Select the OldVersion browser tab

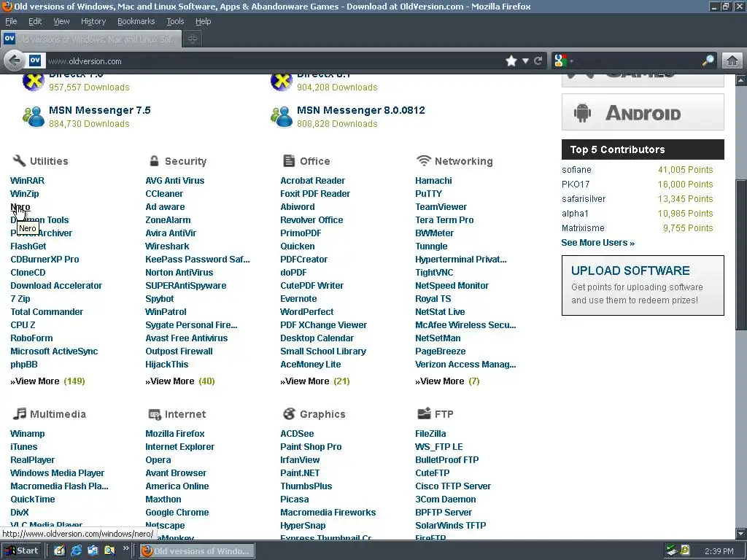pyautogui.click(x=91, y=39)
